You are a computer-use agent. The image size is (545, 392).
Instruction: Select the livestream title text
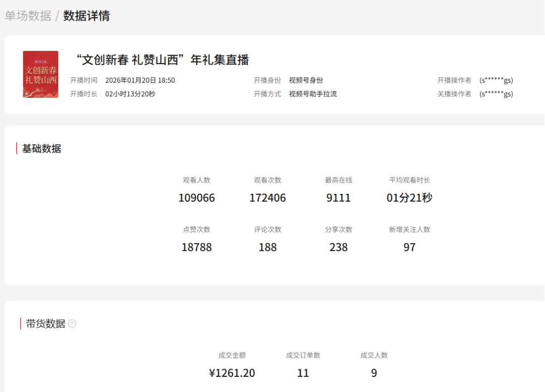pyautogui.click(x=162, y=60)
